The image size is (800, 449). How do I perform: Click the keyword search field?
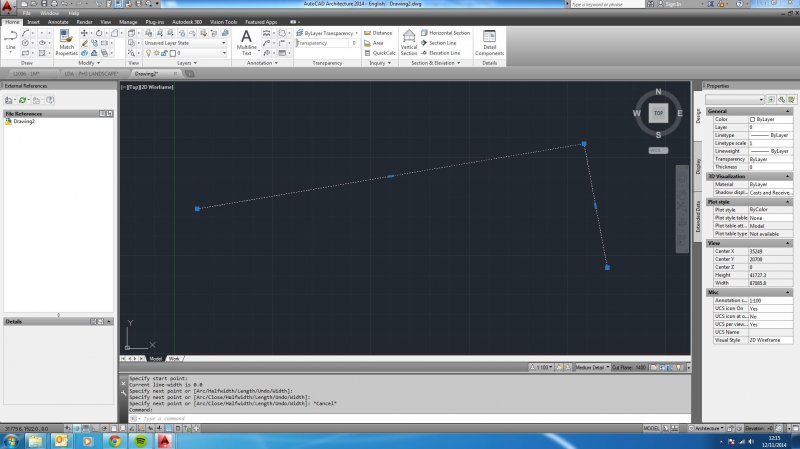click(607, 4)
